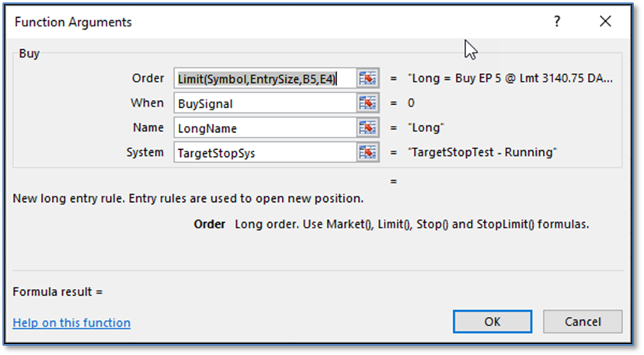The image size is (644, 355).
Task: Click the Order result preview starting 'Long = Buy'
Action: 510,78
